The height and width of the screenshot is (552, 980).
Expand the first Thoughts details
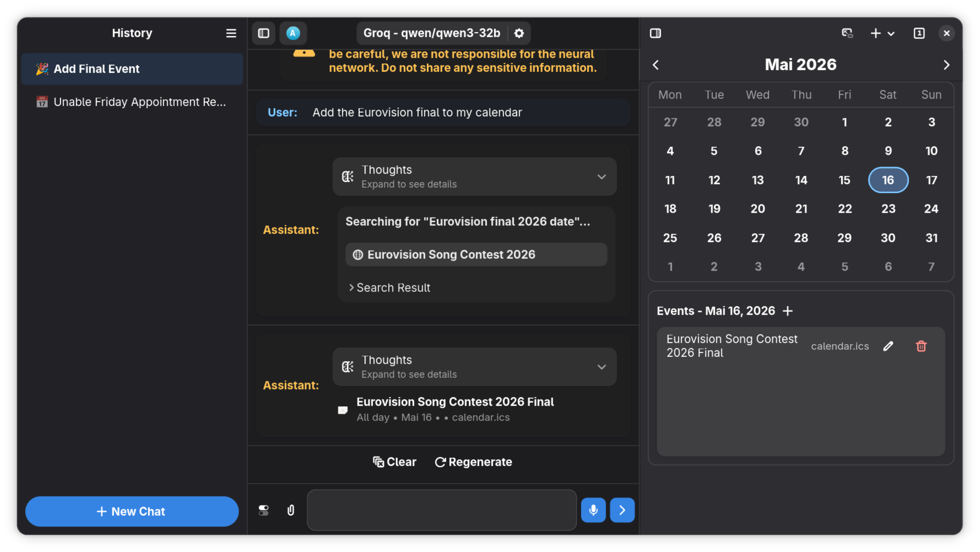tap(602, 177)
